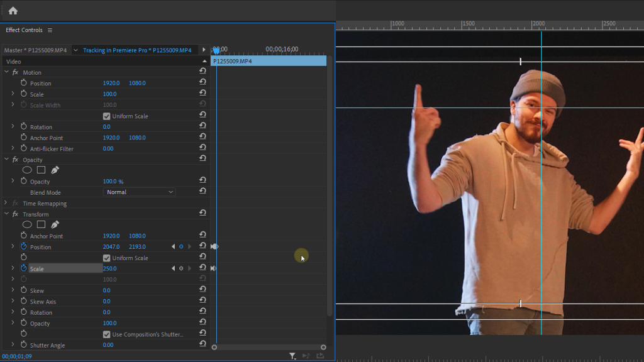Toggle stopwatch for Motion Anchor Point
Viewport: 644px width, 362px height.
(x=24, y=138)
